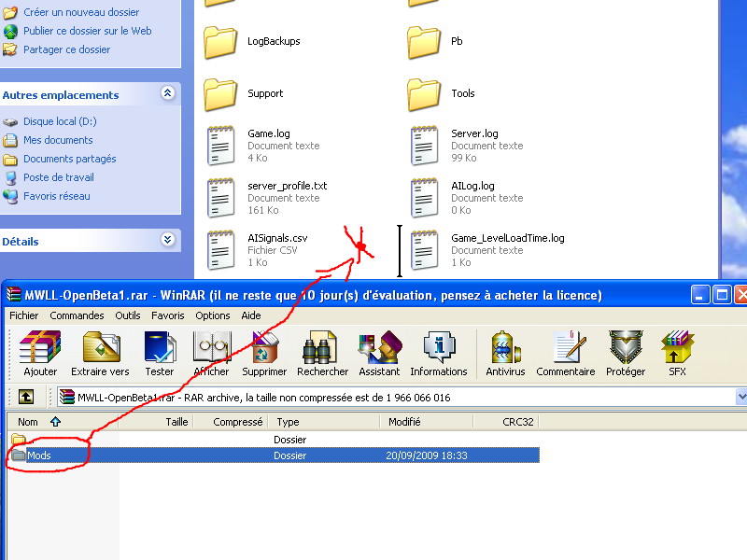Open Documents partagés link
747x560 pixels.
(x=70, y=159)
